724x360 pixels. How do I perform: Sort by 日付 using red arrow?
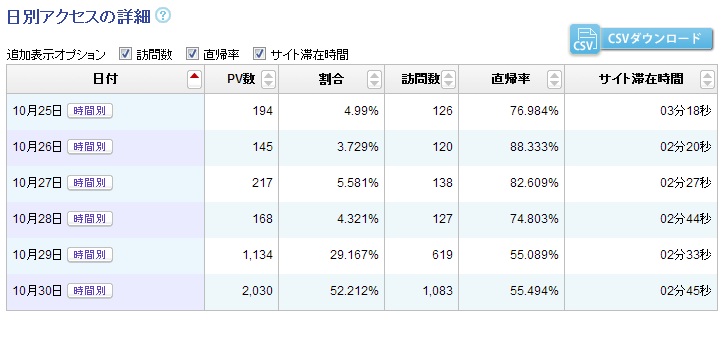tap(195, 79)
